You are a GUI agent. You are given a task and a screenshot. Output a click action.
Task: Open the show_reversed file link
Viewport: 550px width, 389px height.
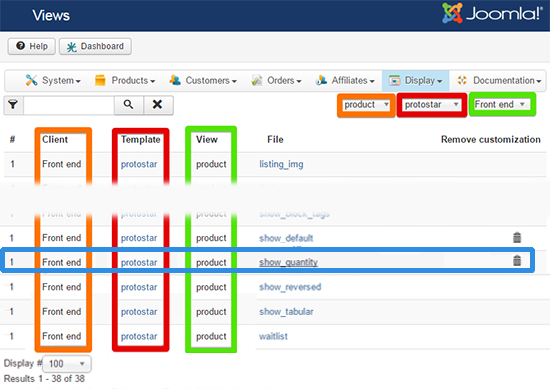290,287
